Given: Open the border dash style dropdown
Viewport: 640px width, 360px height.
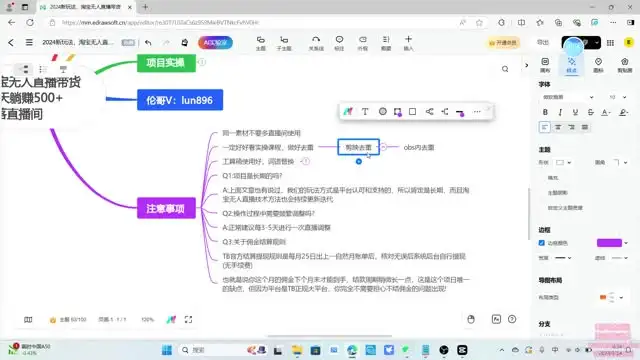Looking at the screenshot, I should coord(620,258).
